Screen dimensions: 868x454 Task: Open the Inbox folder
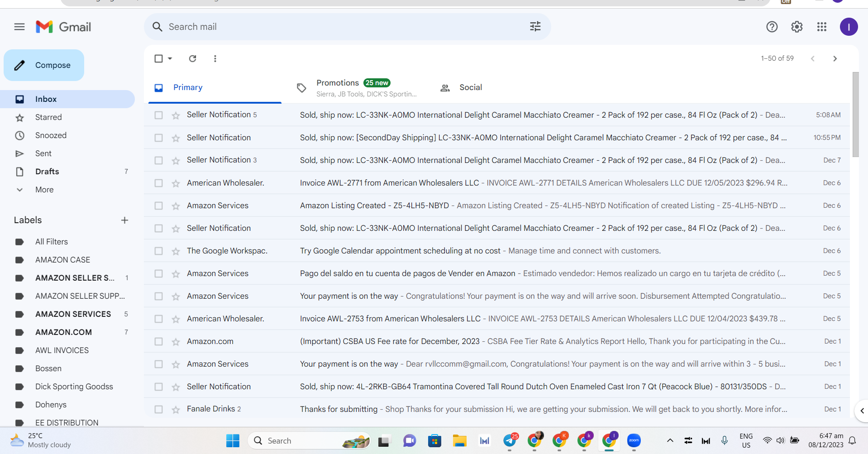click(68, 99)
